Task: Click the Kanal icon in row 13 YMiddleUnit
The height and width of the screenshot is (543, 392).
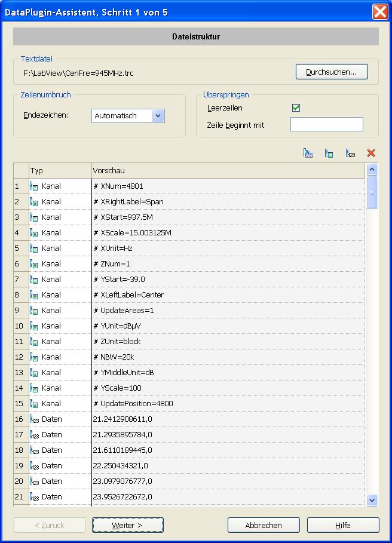Action: 34,373
